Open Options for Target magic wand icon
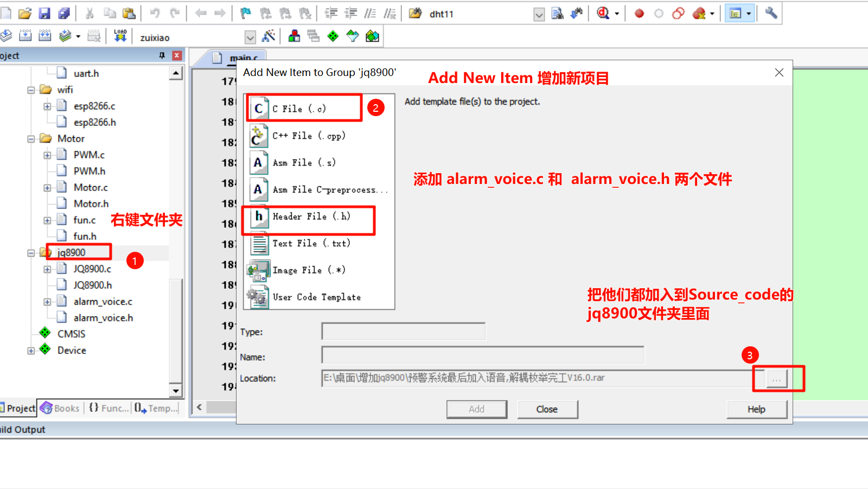Viewport: 868px width, 489px height. [269, 36]
